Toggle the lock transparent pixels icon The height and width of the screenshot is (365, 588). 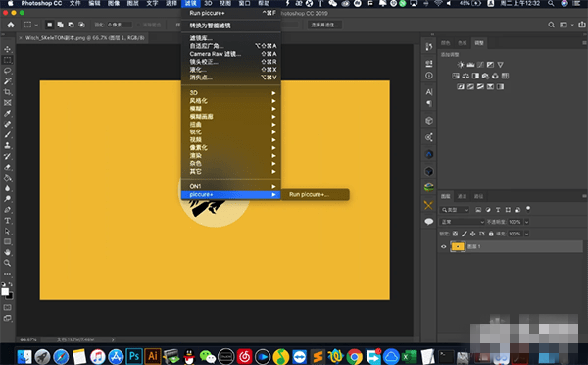[455, 234]
